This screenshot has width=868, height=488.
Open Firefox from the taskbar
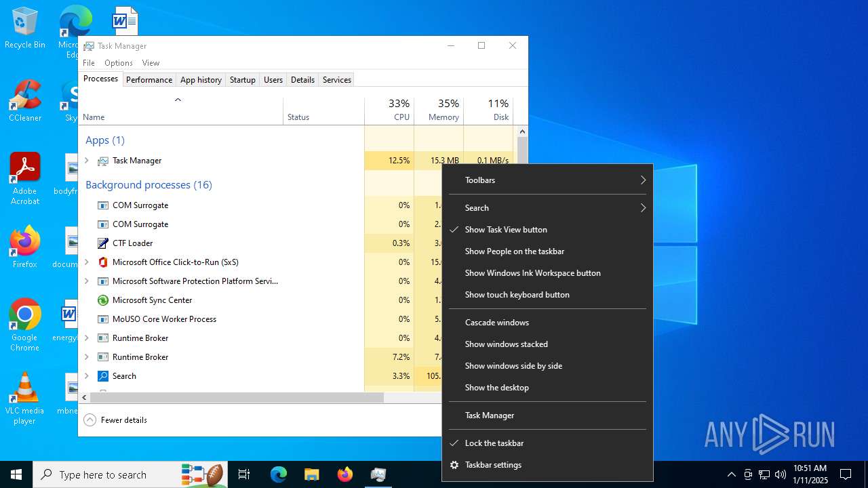pyautogui.click(x=345, y=474)
